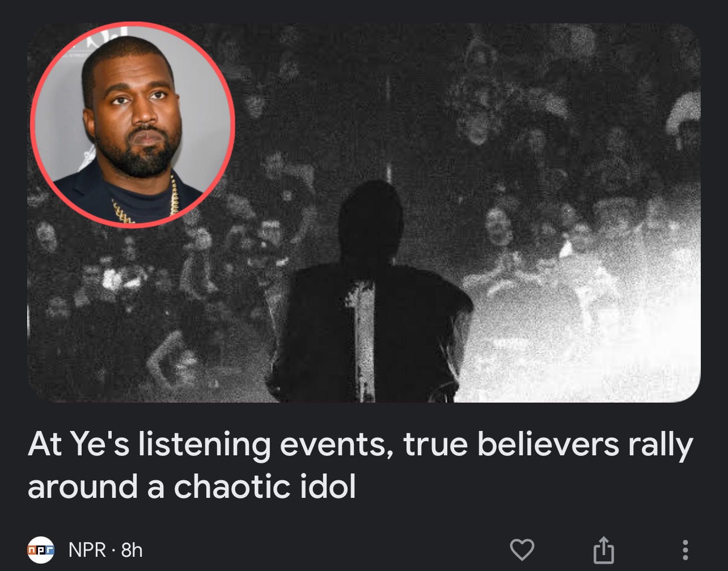
Task: Like the article with the heart icon
Action: [x=522, y=549]
